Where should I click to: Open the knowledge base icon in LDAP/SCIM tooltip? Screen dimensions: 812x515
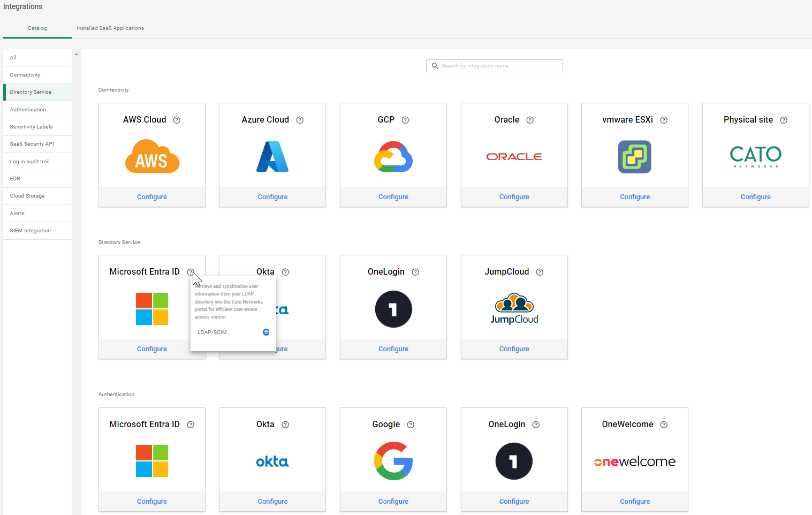pyautogui.click(x=266, y=332)
